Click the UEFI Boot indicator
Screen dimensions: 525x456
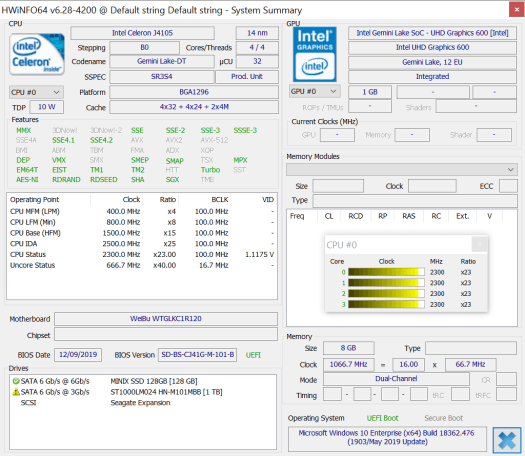382,418
